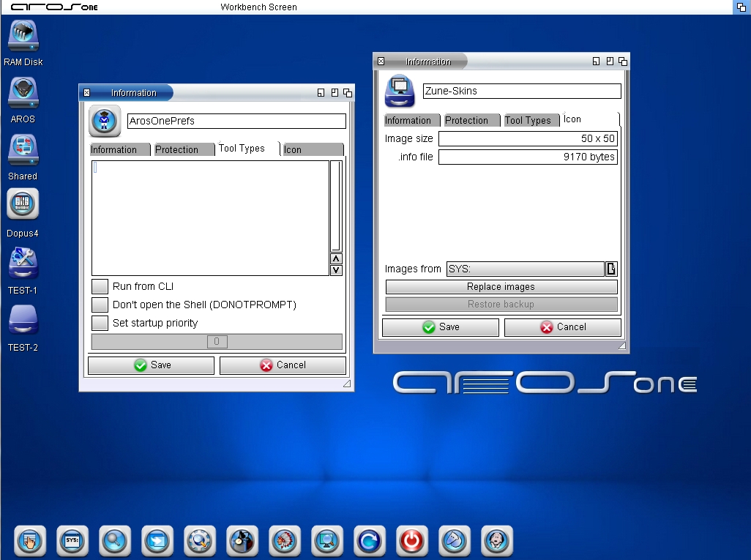Toggle Don't open the Shell (DONOTPROMPT) checkbox

100,305
